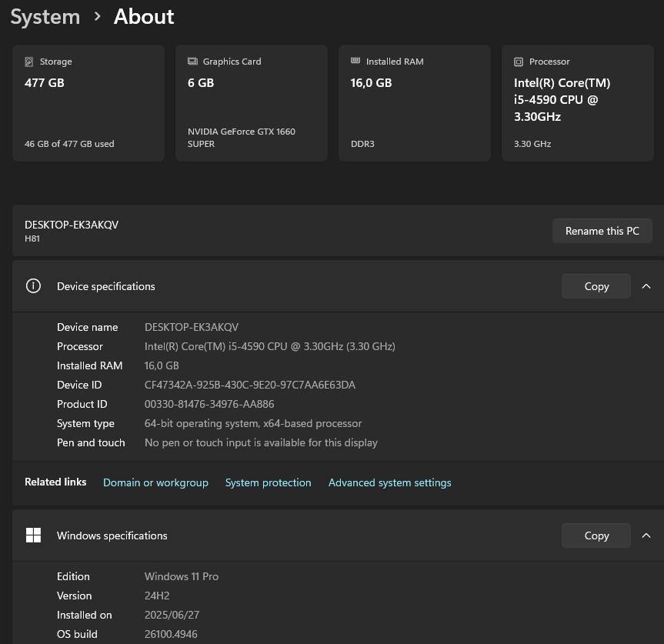The width and height of the screenshot is (664, 644).
Task: Click the Windows logo beside Windows specifications
Action: pos(33,535)
